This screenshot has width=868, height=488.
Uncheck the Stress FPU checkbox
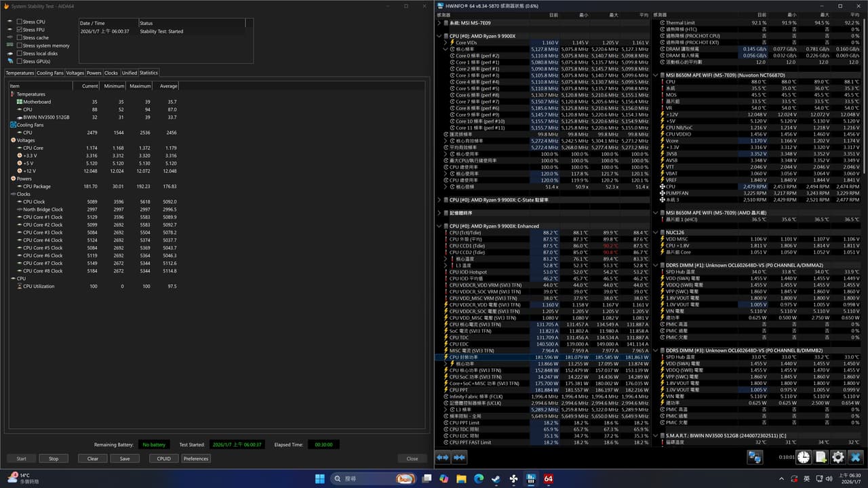click(20, 30)
